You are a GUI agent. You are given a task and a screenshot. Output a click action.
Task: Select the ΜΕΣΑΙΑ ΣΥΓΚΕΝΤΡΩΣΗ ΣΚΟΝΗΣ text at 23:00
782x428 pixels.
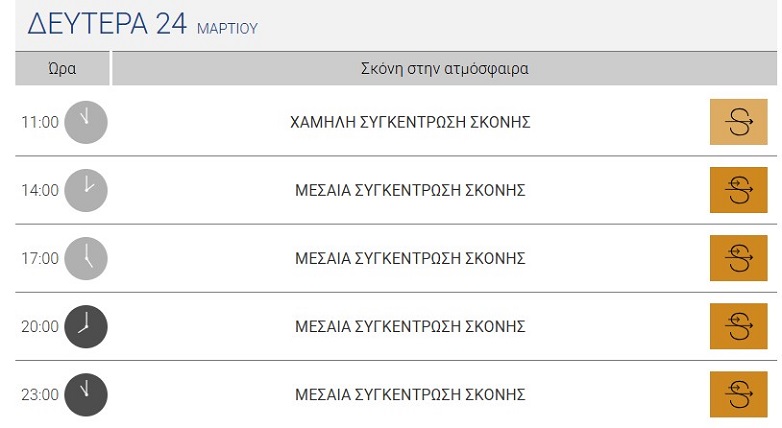click(410, 394)
